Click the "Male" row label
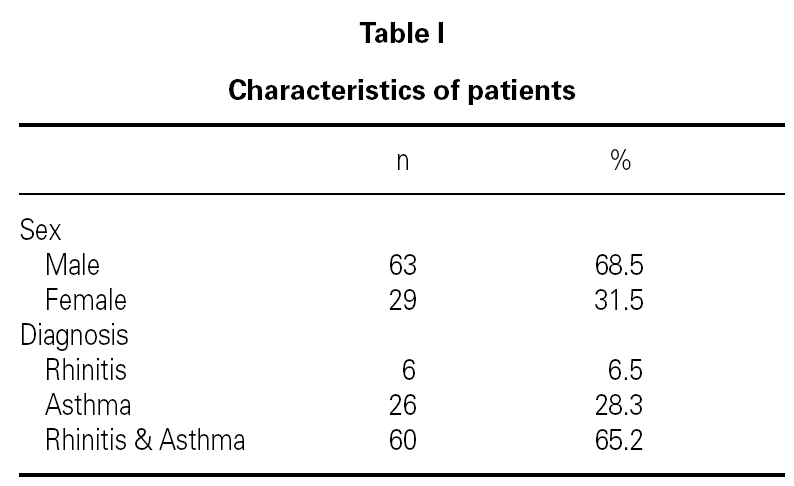The width and height of the screenshot is (794, 486). click(x=73, y=266)
